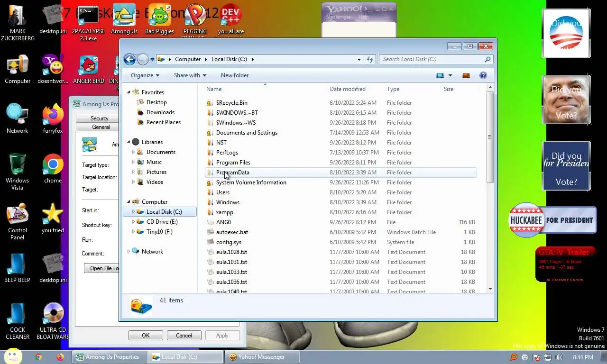Screen dimensions: 607x364
Task: Open the Among Us desktop shortcut
Action: point(124,20)
